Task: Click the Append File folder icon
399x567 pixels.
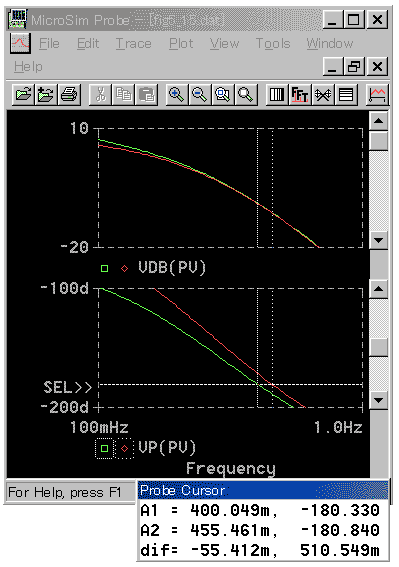Action: click(x=46, y=95)
